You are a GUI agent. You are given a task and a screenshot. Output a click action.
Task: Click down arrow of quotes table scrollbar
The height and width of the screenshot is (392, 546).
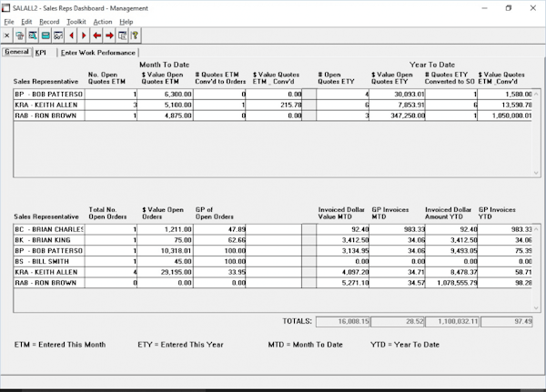[x=536, y=173]
